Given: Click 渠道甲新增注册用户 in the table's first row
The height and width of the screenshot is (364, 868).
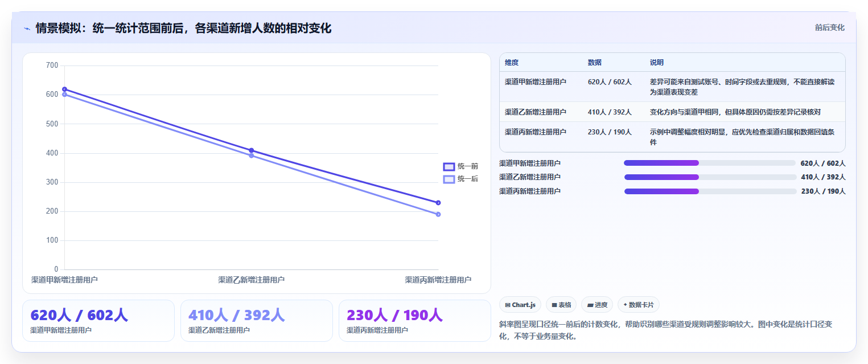Looking at the screenshot, I should click(536, 82).
